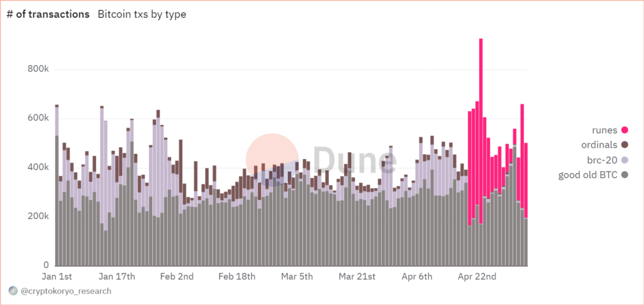644x305 pixels.
Task: Click the Dune watermark logo circle
Action: [272, 160]
